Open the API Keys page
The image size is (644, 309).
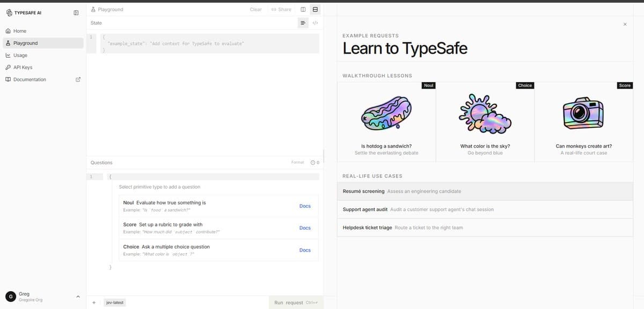click(x=43, y=68)
